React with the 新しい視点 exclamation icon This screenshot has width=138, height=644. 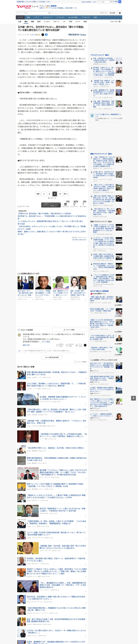83,204
